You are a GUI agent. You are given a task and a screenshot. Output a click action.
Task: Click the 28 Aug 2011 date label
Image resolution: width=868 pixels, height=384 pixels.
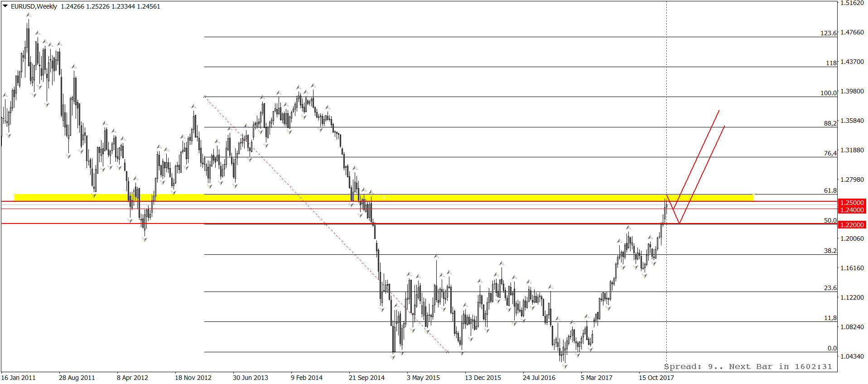tap(77, 378)
